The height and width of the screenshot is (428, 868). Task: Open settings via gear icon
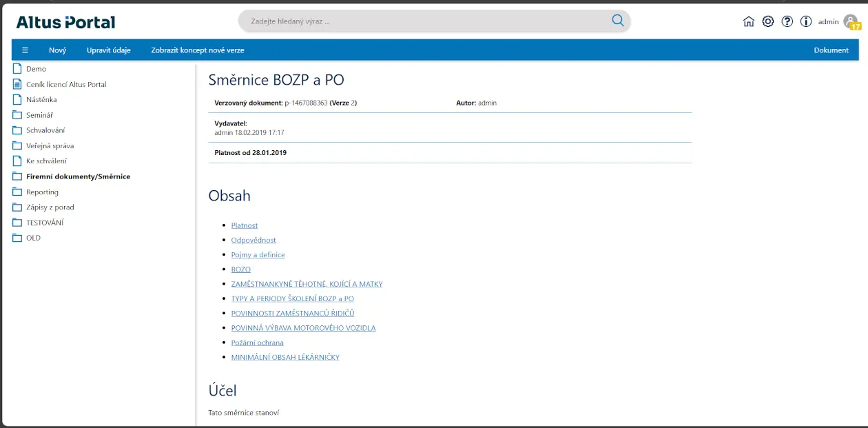[x=768, y=21]
